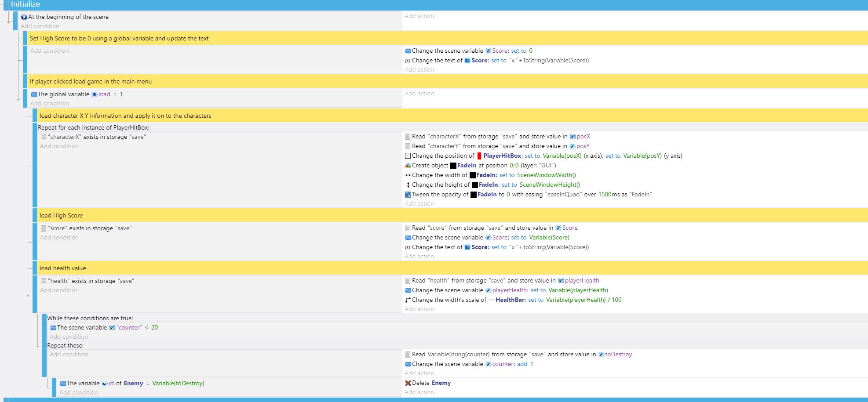Collapse sub-events of the 'While these conditions' event

coord(38,346)
